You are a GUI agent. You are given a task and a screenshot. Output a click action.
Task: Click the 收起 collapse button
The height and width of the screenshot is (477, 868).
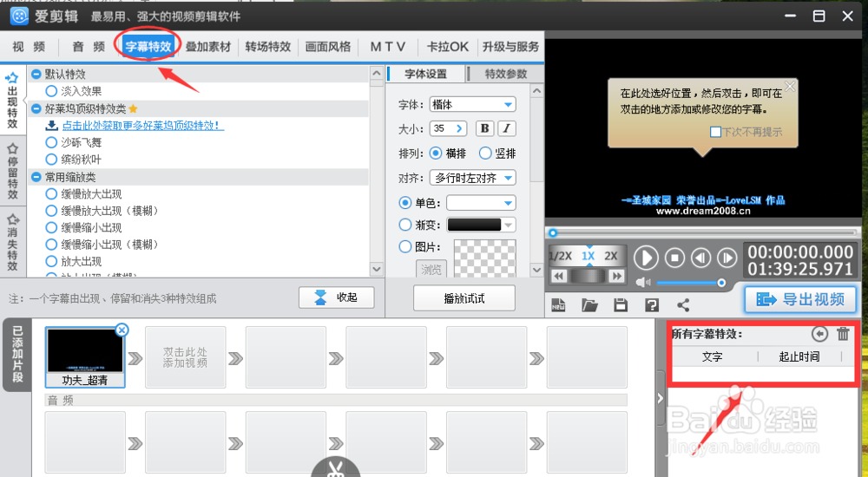[337, 297]
